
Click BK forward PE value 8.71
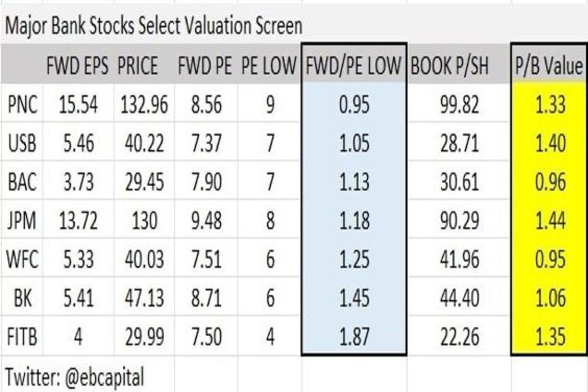pyautogui.click(x=206, y=298)
